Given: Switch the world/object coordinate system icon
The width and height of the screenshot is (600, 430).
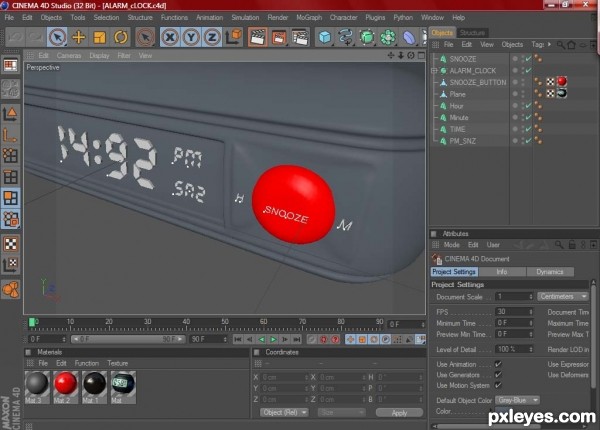Looking at the screenshot, I should tap(233, 37).
